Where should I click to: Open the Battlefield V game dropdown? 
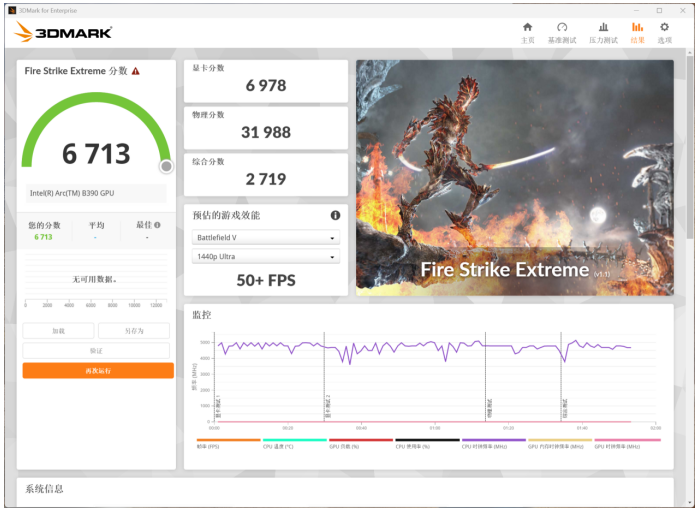coord(265,238)
